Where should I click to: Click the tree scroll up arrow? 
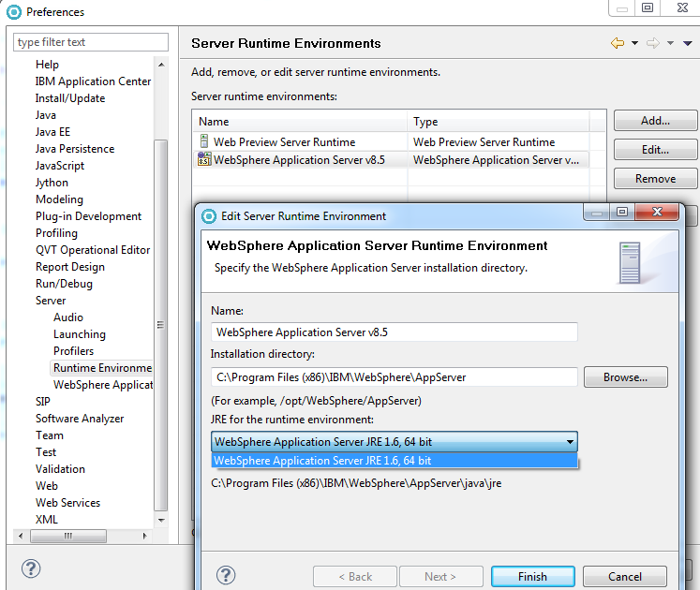[161, 65]
